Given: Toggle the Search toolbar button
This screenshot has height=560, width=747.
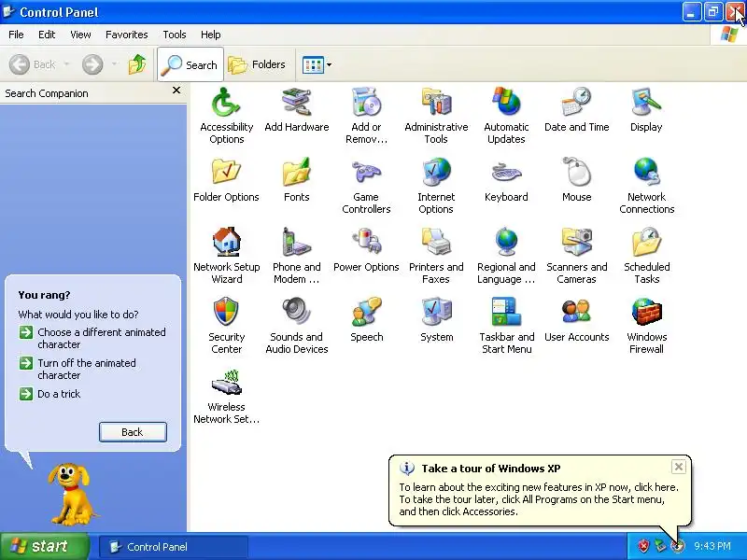Looking at the screenshot, I should [190, 64].
